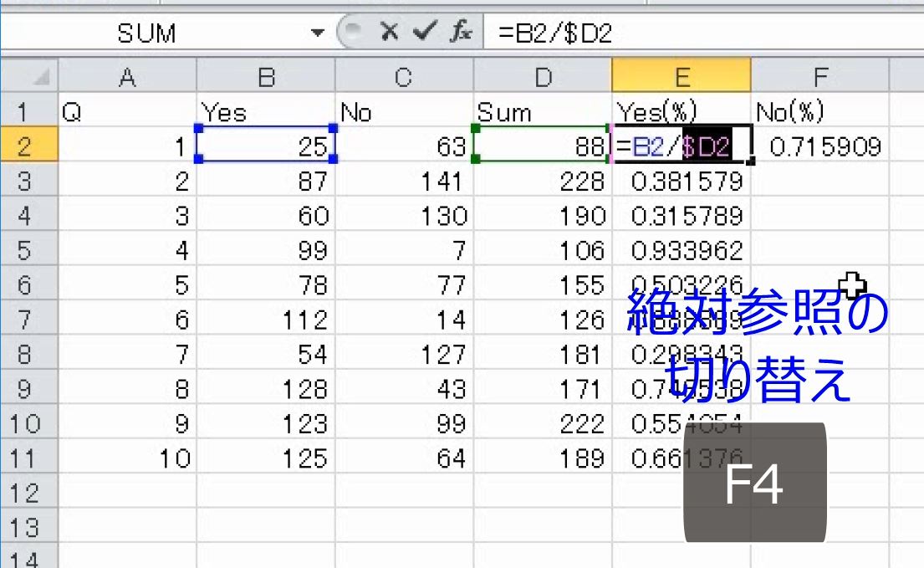Click the confirm checkmark formula entry icon
Screen dimensions: 924x568
424,31
